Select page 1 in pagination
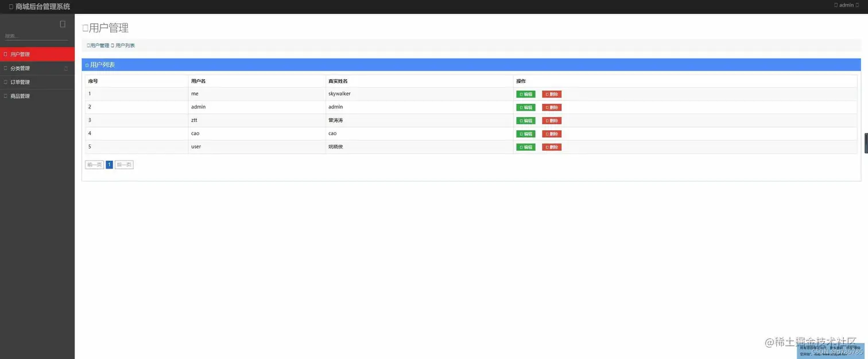Viewport: 868px width, 359px height. click(x=109, y=165)
